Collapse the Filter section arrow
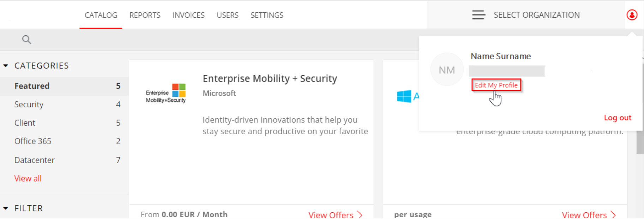Image resolution: width=644 pixels, height=219 pixels. point(6,208)
